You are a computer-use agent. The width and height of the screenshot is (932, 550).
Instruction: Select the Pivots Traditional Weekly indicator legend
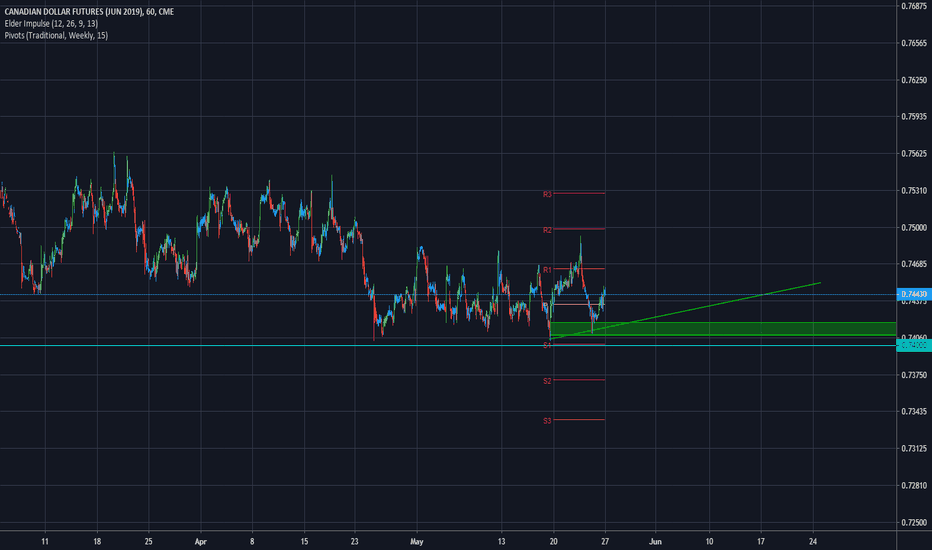[56, 36]
